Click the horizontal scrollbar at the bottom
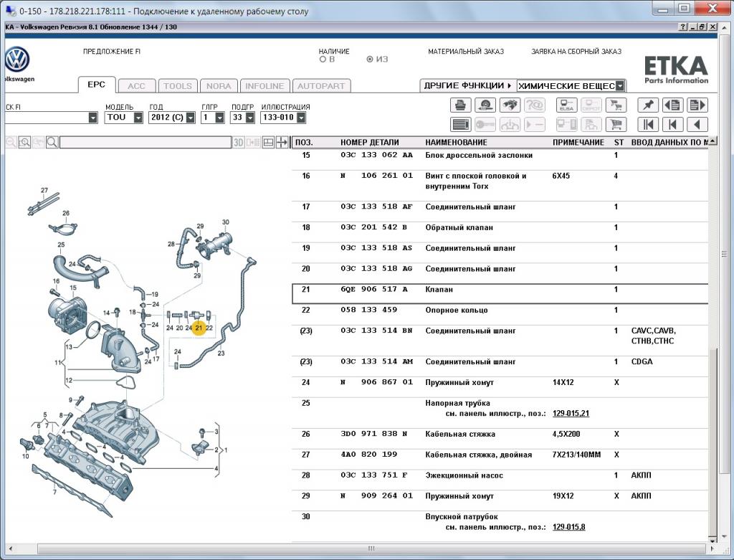This screenshot has width=734, height=560. coord(371,549)
